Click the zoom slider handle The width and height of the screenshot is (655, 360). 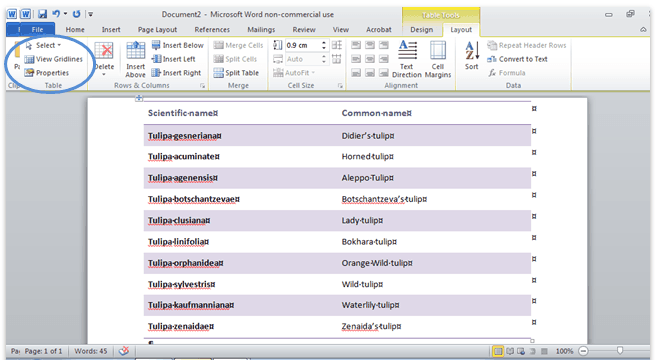pos(620,351)
